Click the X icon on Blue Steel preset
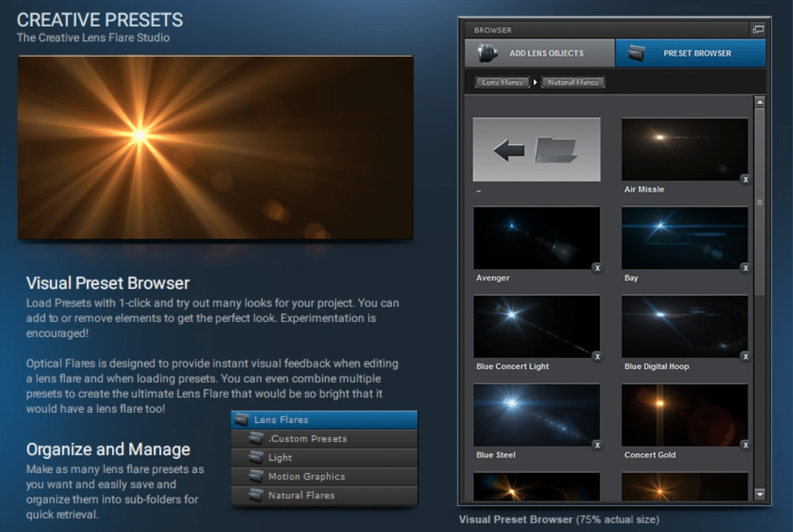 pos(597,445)
